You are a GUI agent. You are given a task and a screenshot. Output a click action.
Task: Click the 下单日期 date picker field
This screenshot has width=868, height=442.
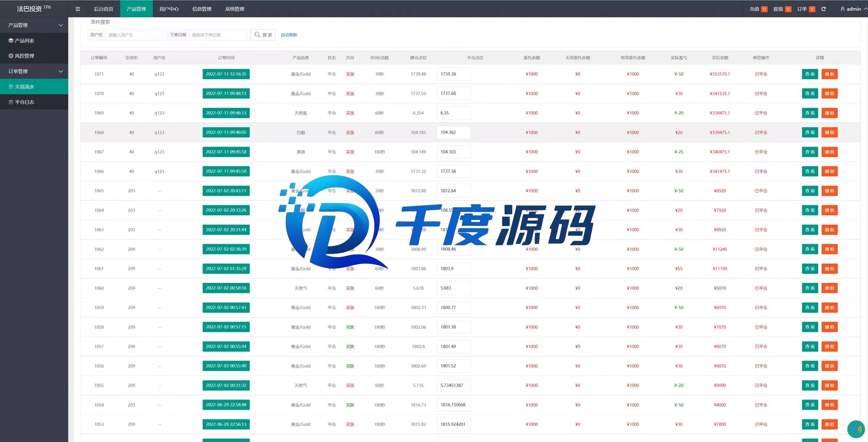[x=218, y=35]
